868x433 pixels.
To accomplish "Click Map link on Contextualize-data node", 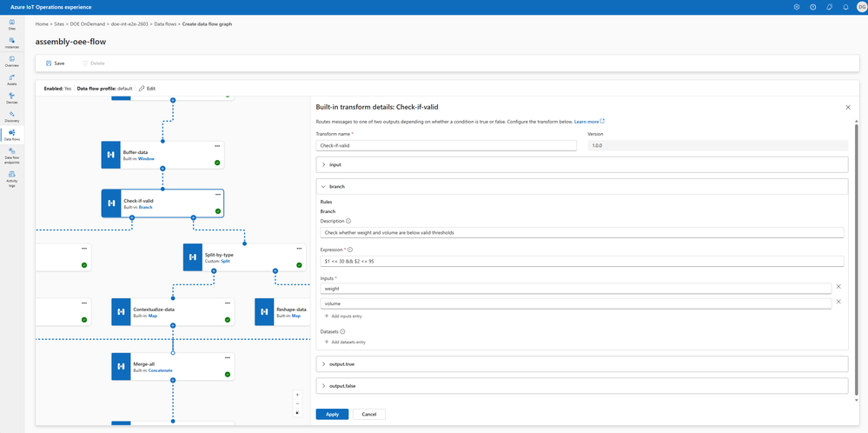I will click(x=152, y=316).
